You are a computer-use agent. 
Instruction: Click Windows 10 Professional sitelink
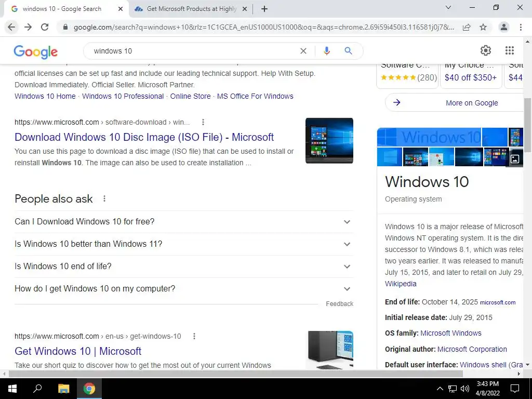[x=123, y=96]
